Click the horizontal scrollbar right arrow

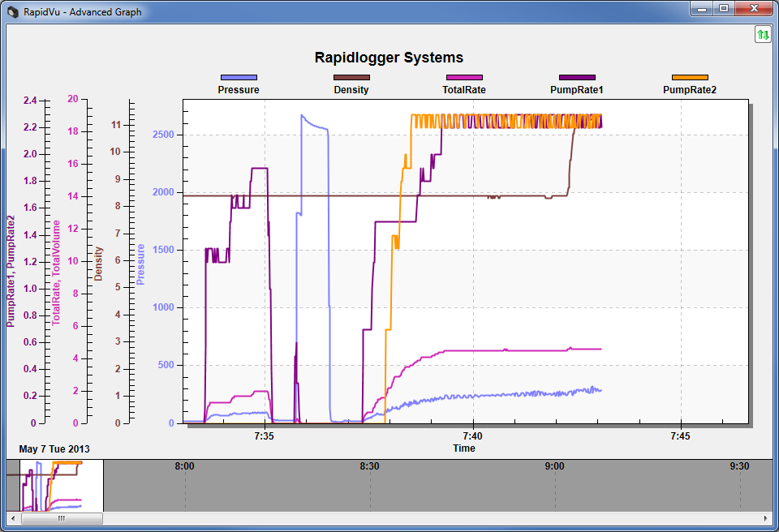766,518
